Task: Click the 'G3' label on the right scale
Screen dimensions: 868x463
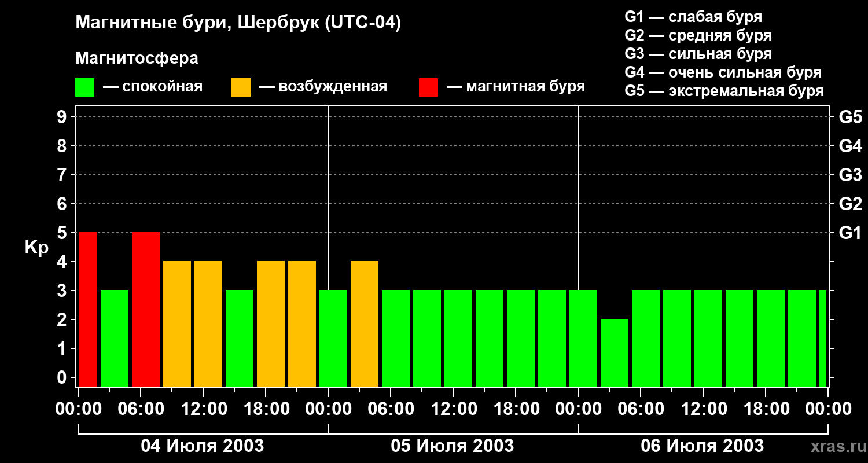Action: (x=851, y=175)
